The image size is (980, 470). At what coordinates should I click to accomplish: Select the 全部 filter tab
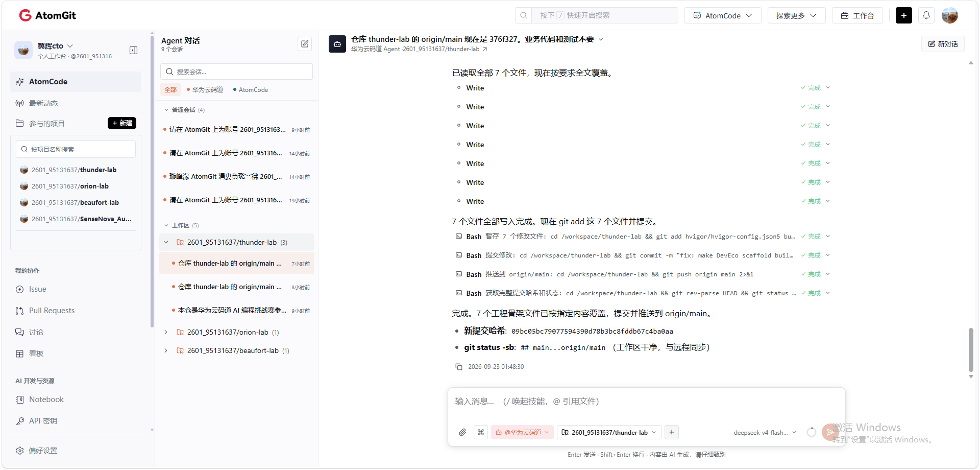(170, 89)
